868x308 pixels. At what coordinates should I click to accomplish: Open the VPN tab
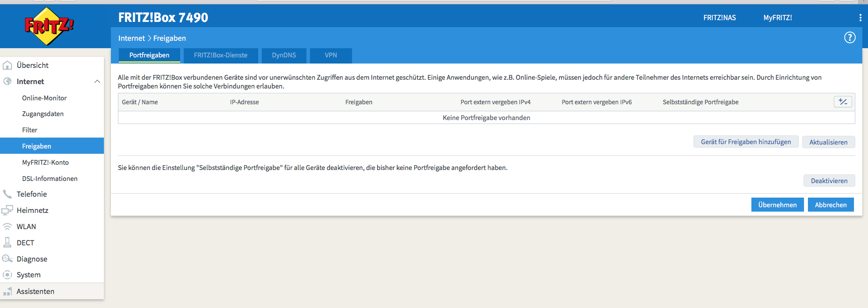tap(331, 55)
